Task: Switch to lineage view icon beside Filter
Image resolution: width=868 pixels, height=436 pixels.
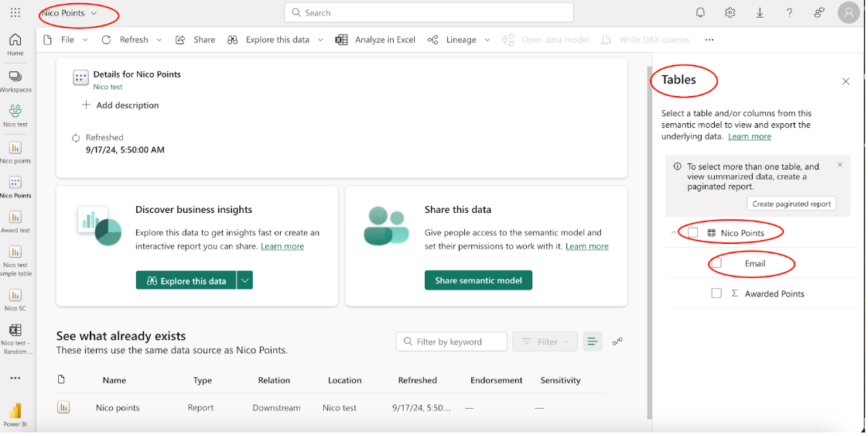Action: point(617,342)
